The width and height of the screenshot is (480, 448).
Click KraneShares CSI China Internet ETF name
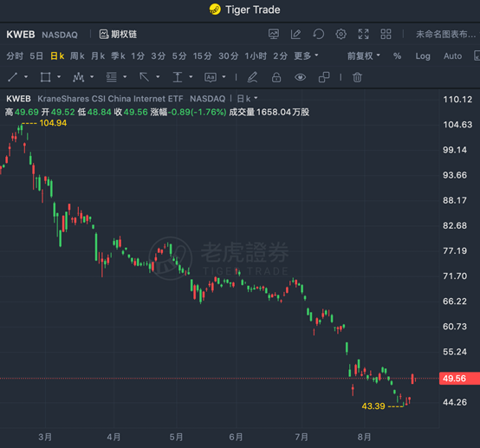pyautogui.click(x=110, y=99)
